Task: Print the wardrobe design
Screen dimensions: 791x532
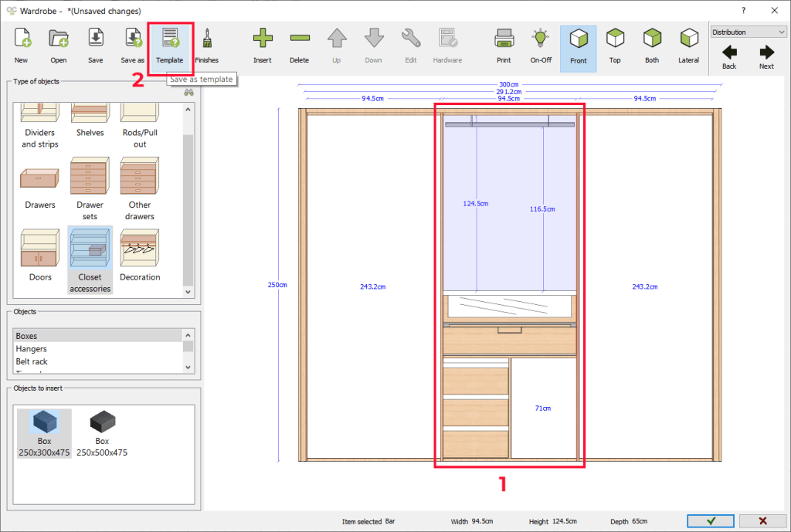Action: (504, 46)
